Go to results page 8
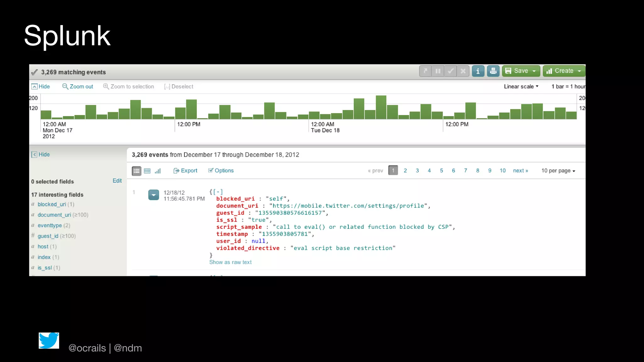Screen dimensions: 644x362 click(x=478, y=171)
